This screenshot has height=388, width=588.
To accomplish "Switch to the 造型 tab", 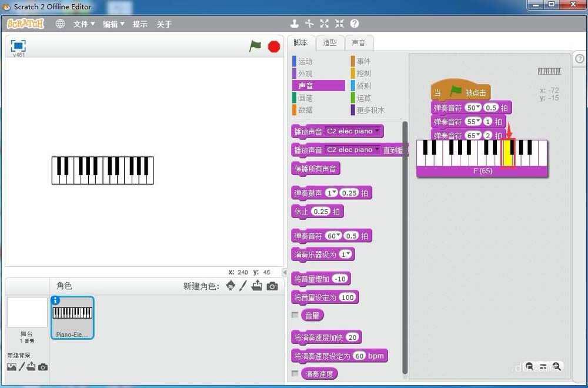I will pos(330,42).
